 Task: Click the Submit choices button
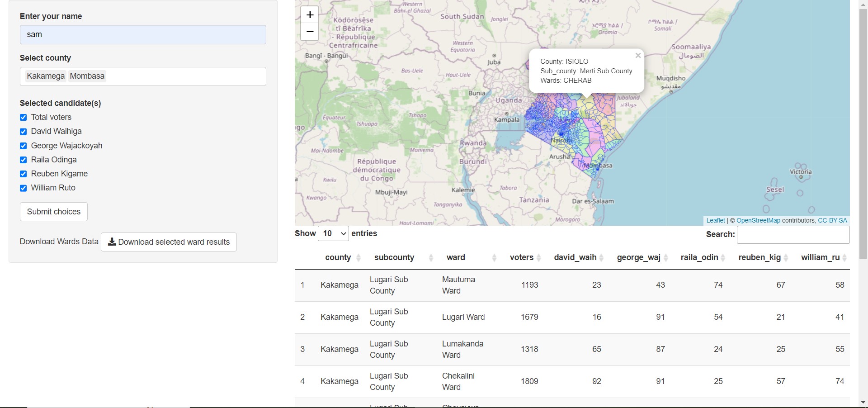click(54, 212)
